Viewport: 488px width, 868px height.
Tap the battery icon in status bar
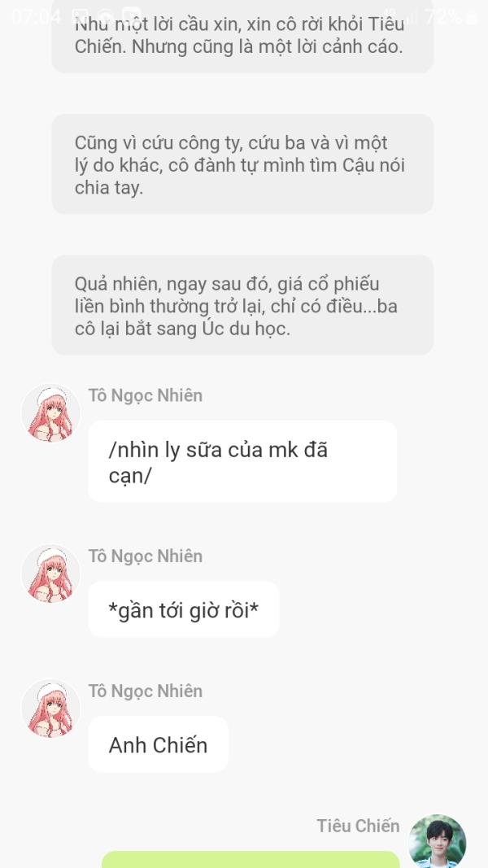[472, 17]
